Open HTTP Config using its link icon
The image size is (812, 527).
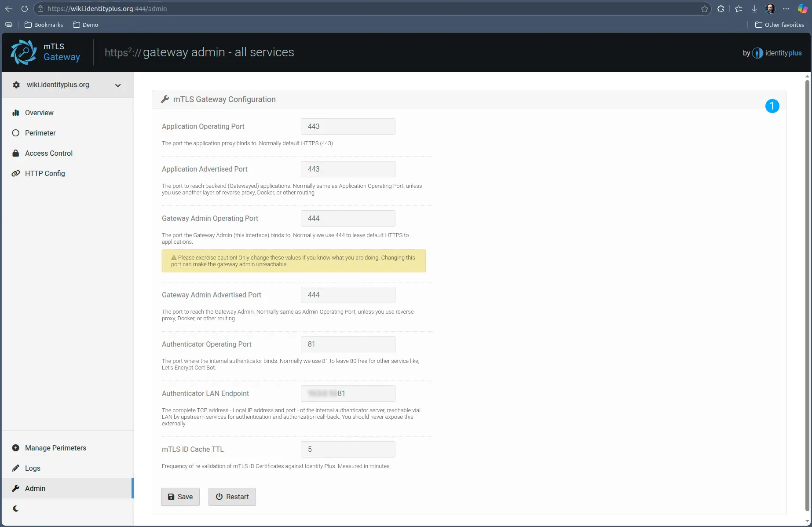click(16, 173)
